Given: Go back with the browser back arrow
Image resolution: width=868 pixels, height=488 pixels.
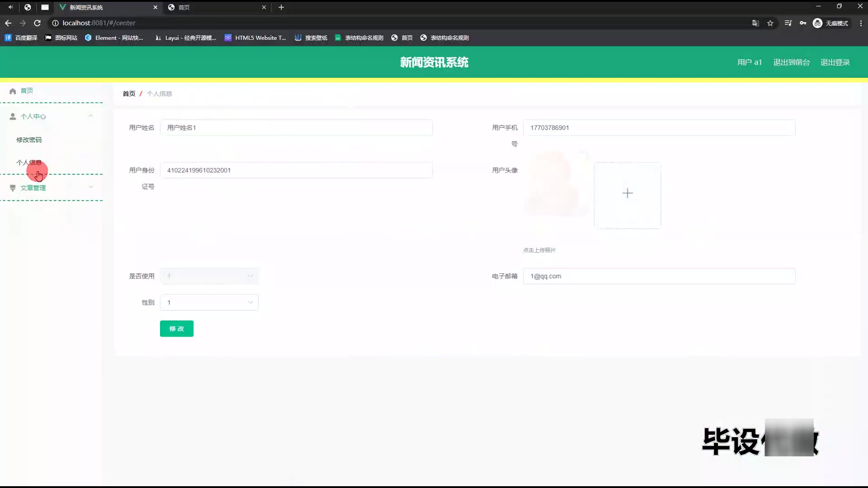Looking at the screenshot, I should click(8, 23).
